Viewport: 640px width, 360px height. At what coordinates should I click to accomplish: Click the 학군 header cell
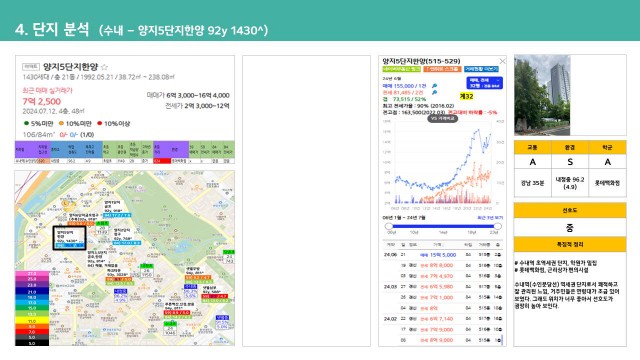pyautogui.click(x=607, y=147)
